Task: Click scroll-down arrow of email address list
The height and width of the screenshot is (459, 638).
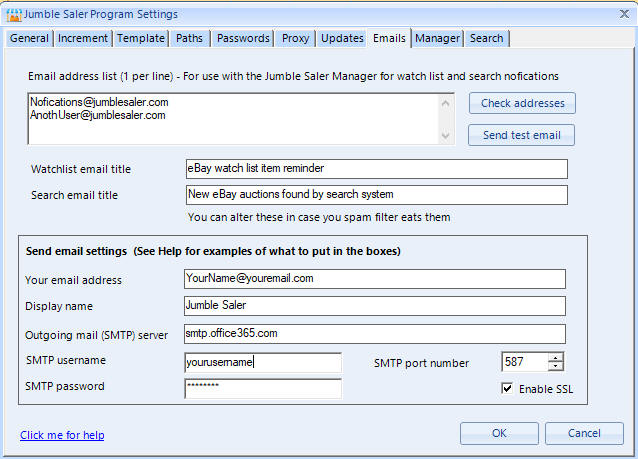Action: point(446,136)
